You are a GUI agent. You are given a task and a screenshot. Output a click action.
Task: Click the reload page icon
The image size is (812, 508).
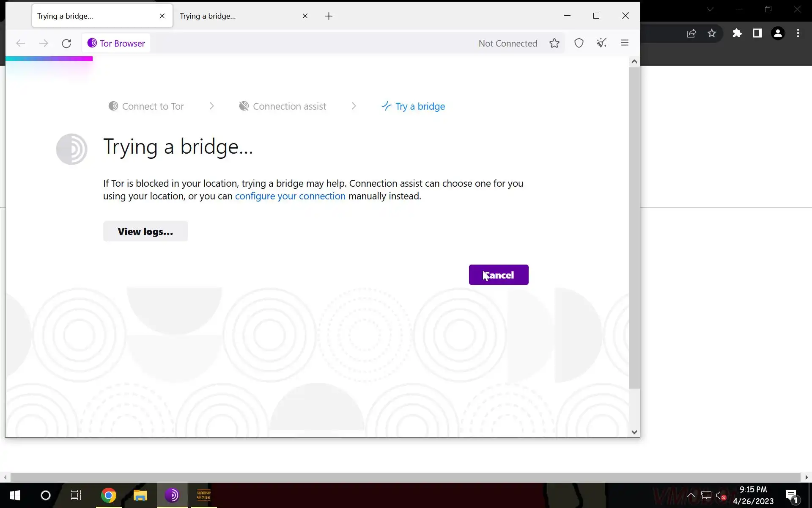(x=66, y=44)
